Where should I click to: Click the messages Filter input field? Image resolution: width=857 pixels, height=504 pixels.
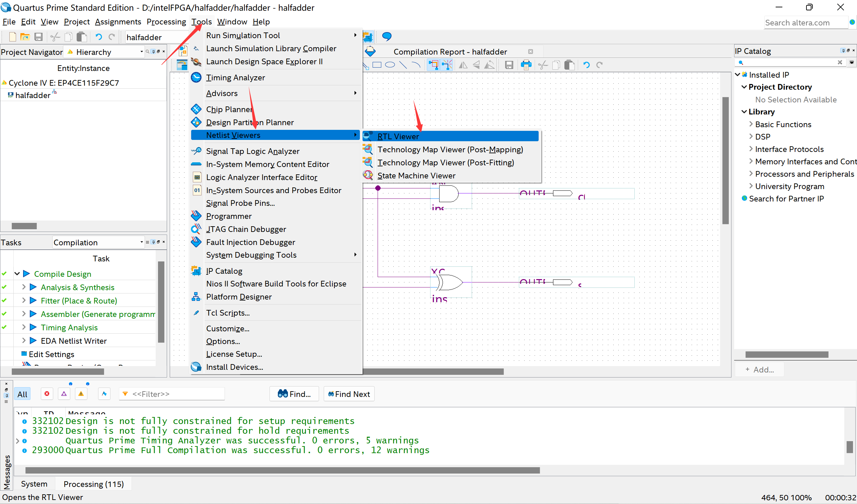click(x=172, y=394)
